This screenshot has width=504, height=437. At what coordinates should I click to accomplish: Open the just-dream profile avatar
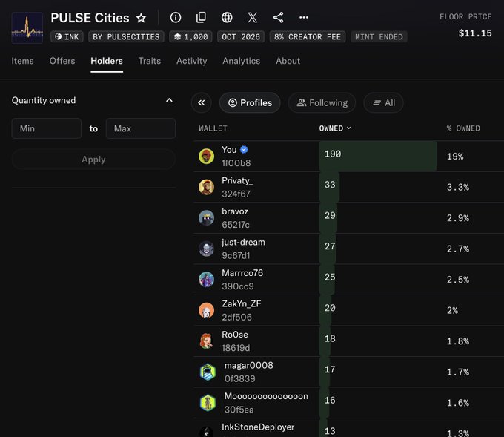(206, 249)
